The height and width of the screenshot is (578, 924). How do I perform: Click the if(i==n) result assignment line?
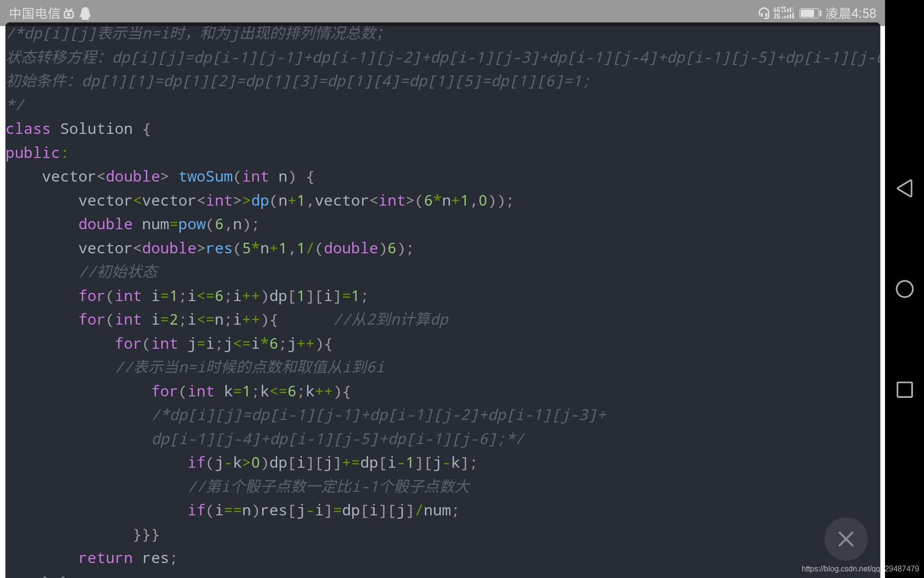tap(323, 511)
